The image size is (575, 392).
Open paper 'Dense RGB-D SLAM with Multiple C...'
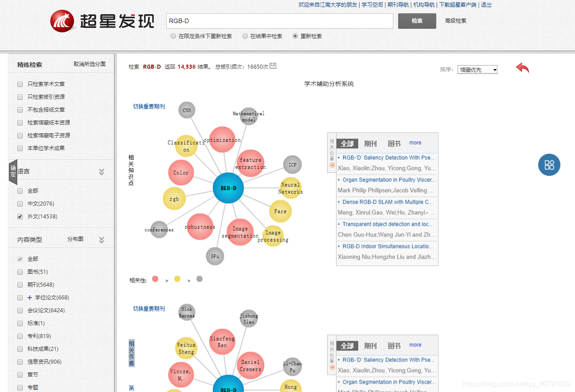pos(387,202)
